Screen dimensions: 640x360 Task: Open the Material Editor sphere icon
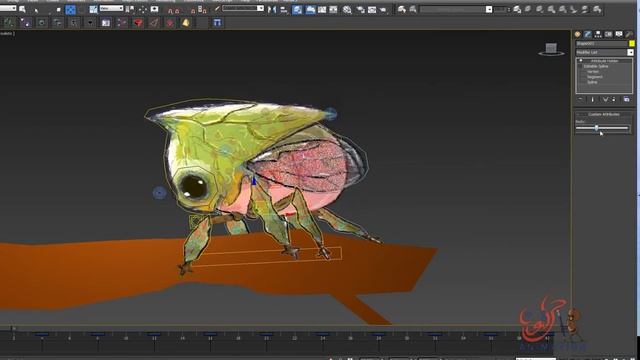347,9
